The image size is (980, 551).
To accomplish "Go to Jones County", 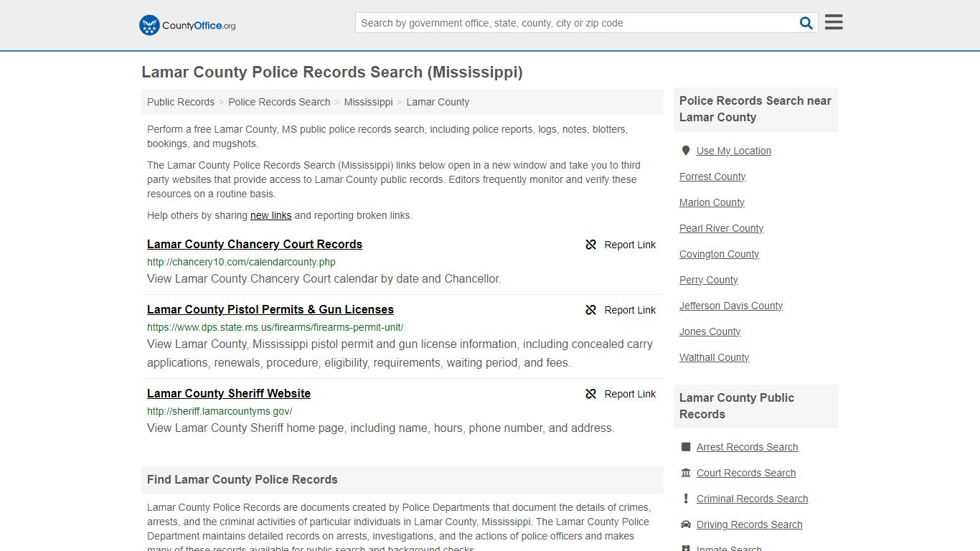I will tap(710, 331).
